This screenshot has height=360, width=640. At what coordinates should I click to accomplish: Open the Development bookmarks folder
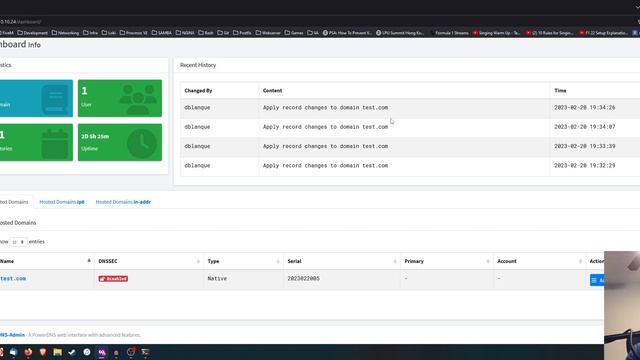(x=32, y=33)
